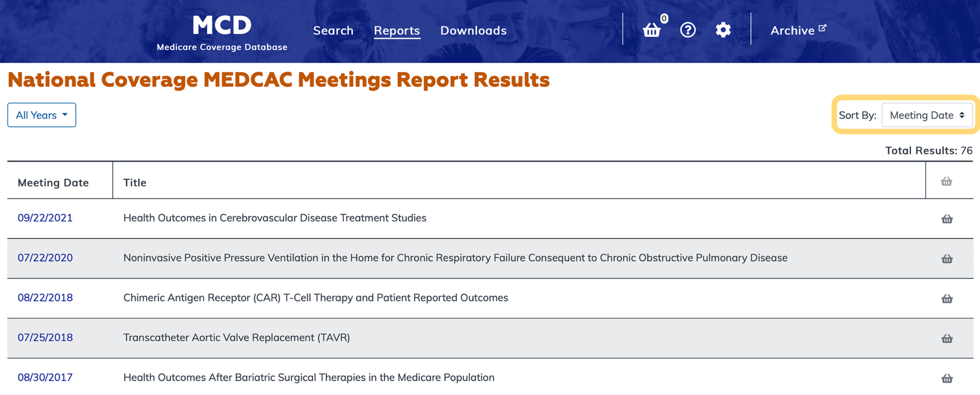Open the 07/22/2020 meeting date link

click(x=45, y=257)
